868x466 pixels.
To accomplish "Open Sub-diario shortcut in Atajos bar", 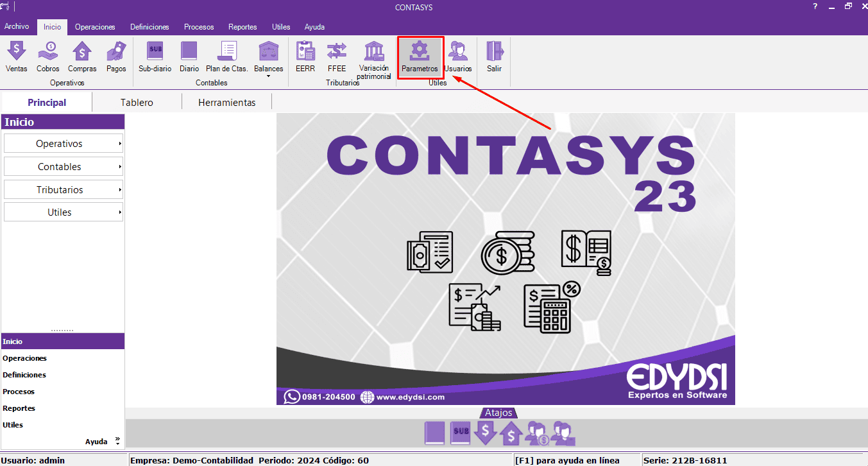I will pyautogui.click(x=460, y=433).
